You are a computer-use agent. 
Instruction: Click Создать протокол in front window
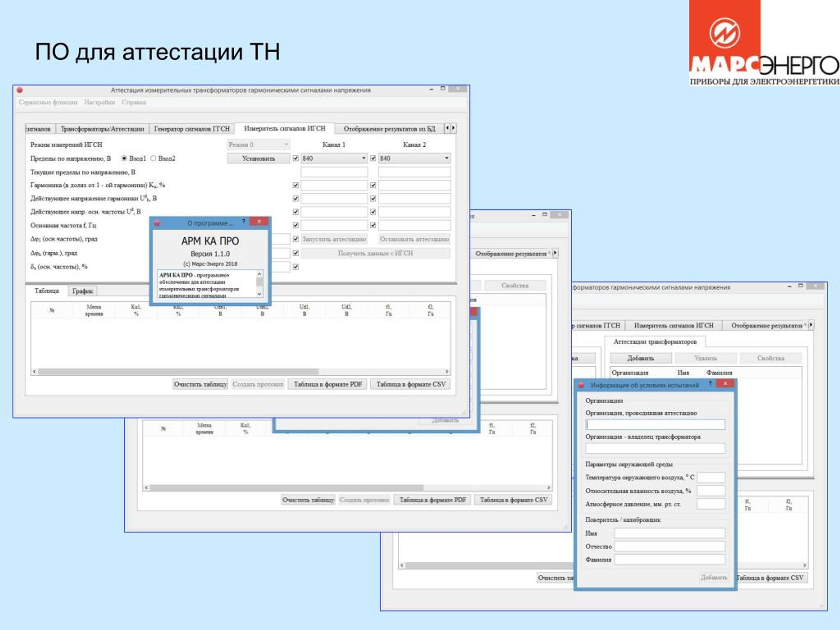pyautogui.click(x=258, y=384)
